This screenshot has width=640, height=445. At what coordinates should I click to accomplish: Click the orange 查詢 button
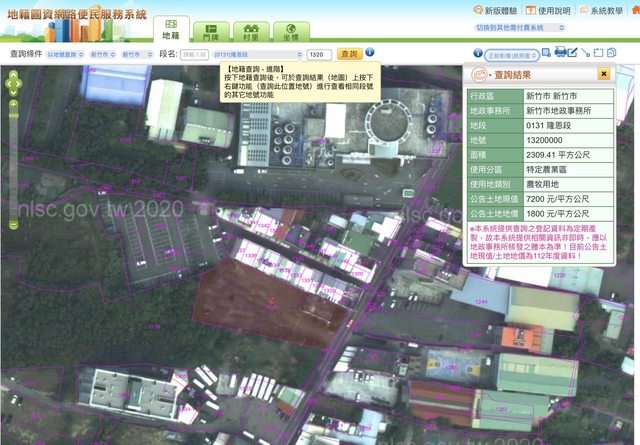[x=348, y=53]
